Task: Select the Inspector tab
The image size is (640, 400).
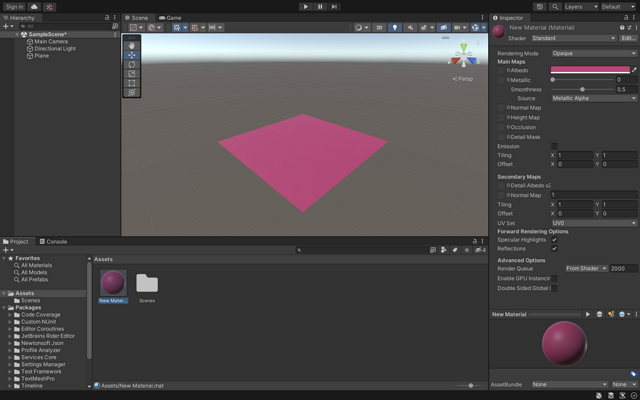Action: (508, 18)
